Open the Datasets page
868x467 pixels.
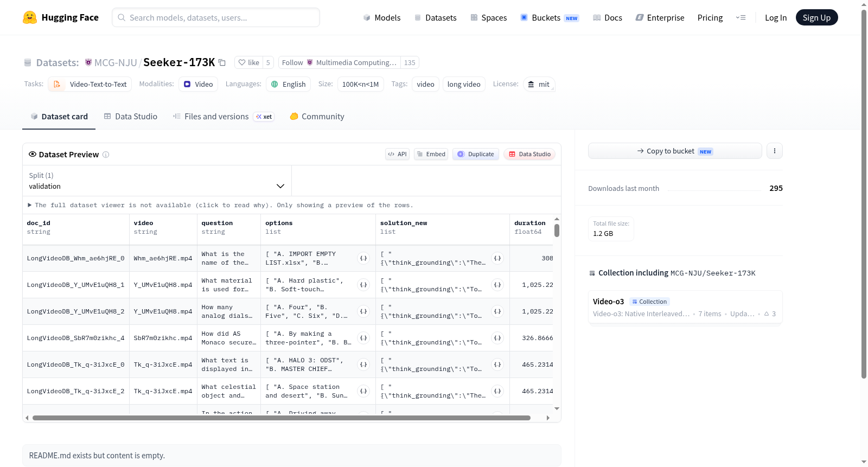(x=435, y=17)
